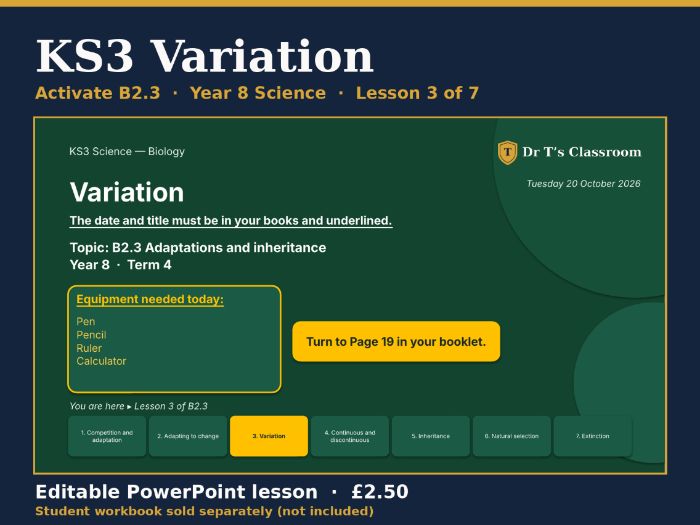Click the '£2.50' price

[x=380, y=492]
